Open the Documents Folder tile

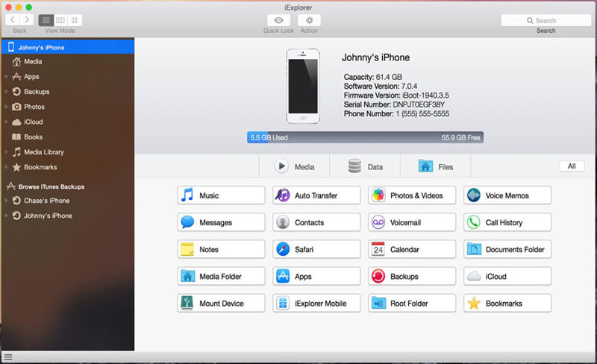coord(507,249)
